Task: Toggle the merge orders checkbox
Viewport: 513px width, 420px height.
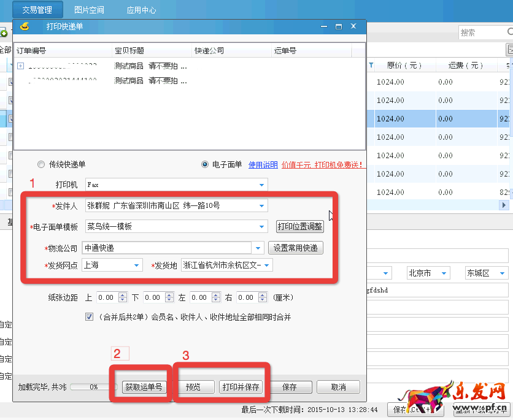Action: click(x=90, y=317)
